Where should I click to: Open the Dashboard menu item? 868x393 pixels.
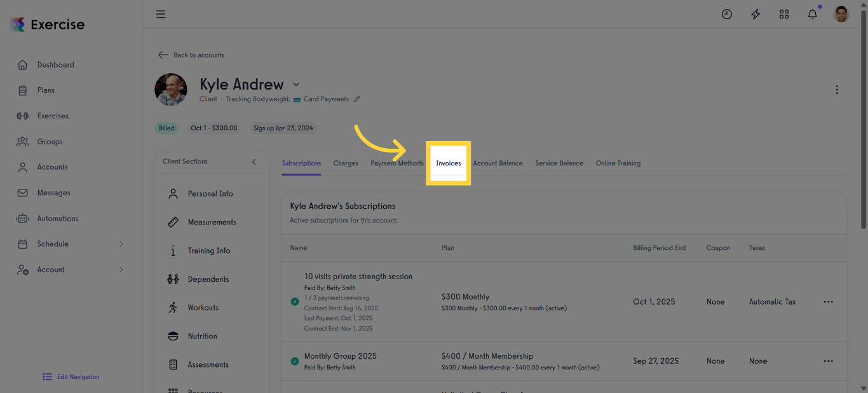[x=55, y=65]
